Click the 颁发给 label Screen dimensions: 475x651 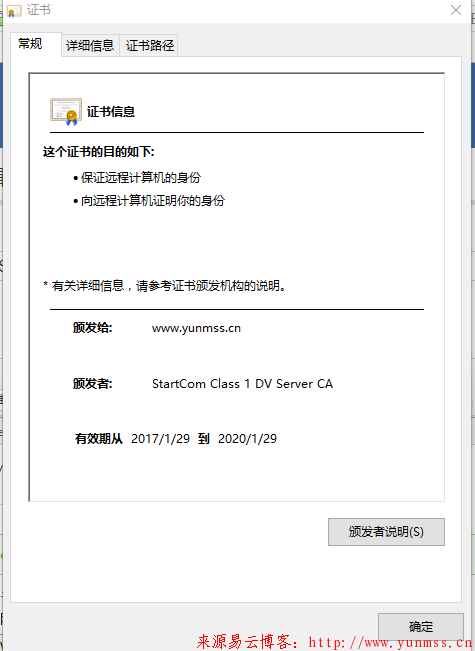point(93,328)
